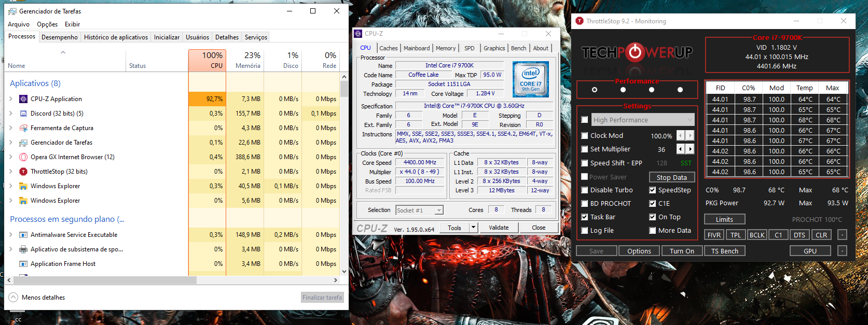Open the Bench tab in CPU-Z
This screenshot has height=325, width=868.
pos(518,48)
